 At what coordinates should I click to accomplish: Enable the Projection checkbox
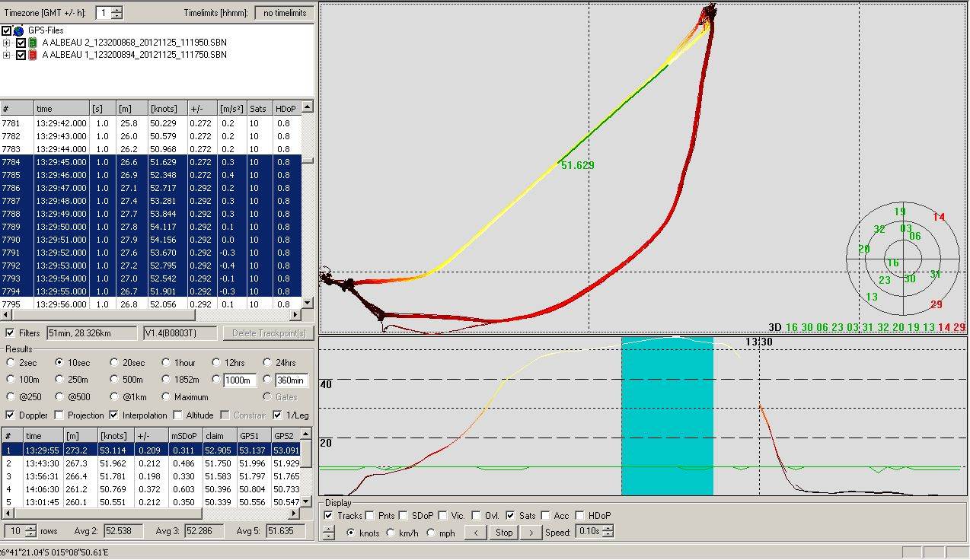pos(60,415)
